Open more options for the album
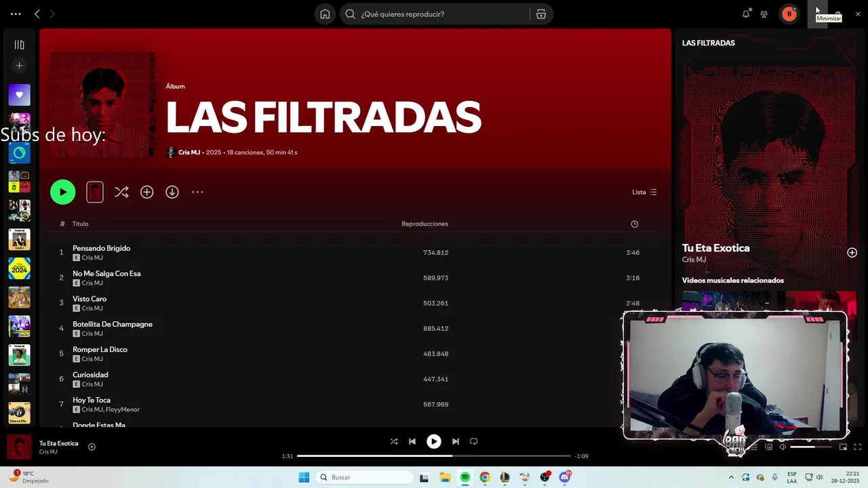 pyautogui.click(x=197, y=192)
